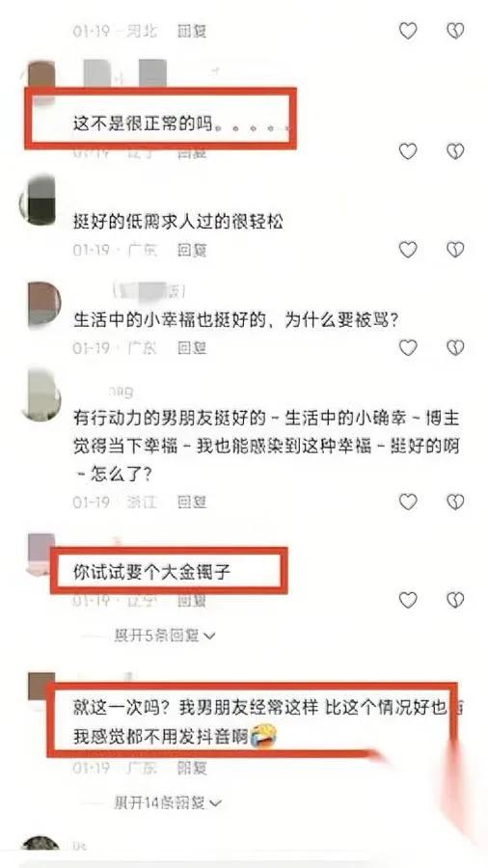This screenshot has height=868, width=488.
Task: Expand 展开14条回复 replies
Action: pos(168,802)
